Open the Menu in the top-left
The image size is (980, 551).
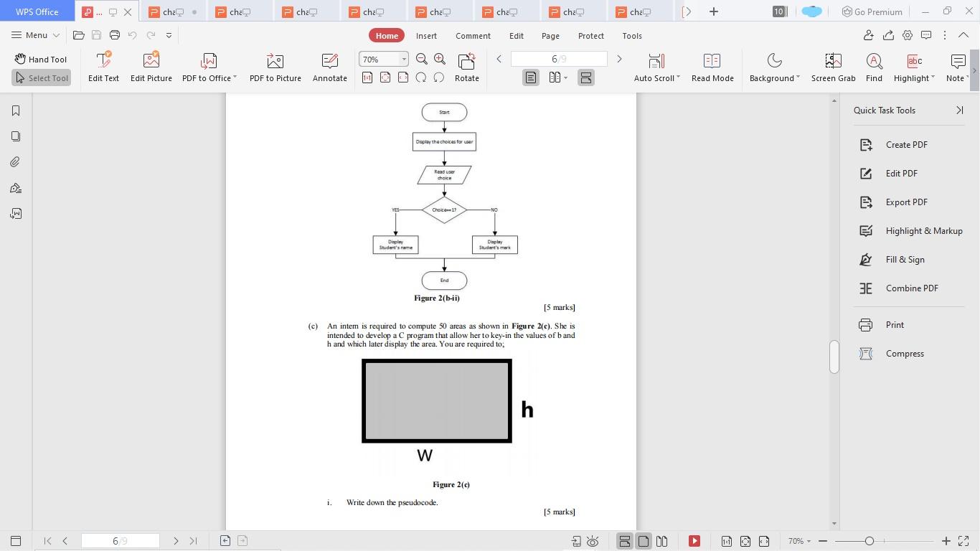pyautogui.click(x=34, y=34)
